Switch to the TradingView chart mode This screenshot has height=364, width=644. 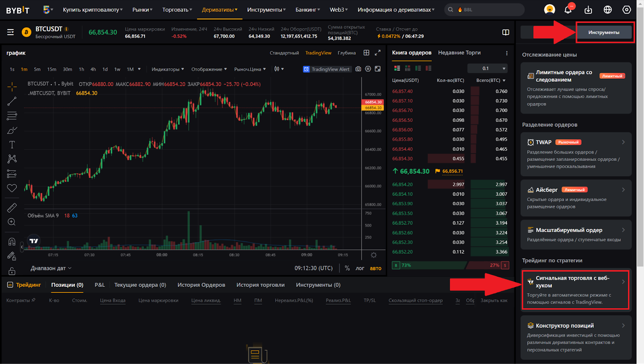318,53
